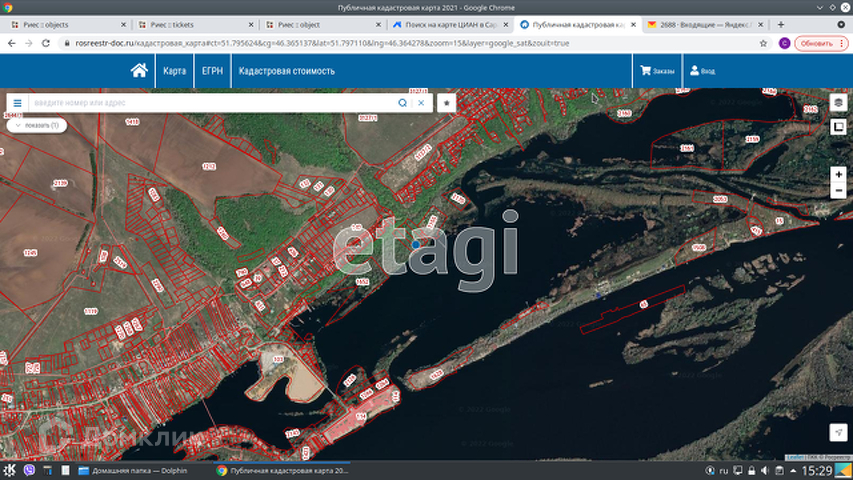The height and width of the screenshot is (480, 853).
Task: Select land parcel labeled 103
Action: (x=278, y=359)
